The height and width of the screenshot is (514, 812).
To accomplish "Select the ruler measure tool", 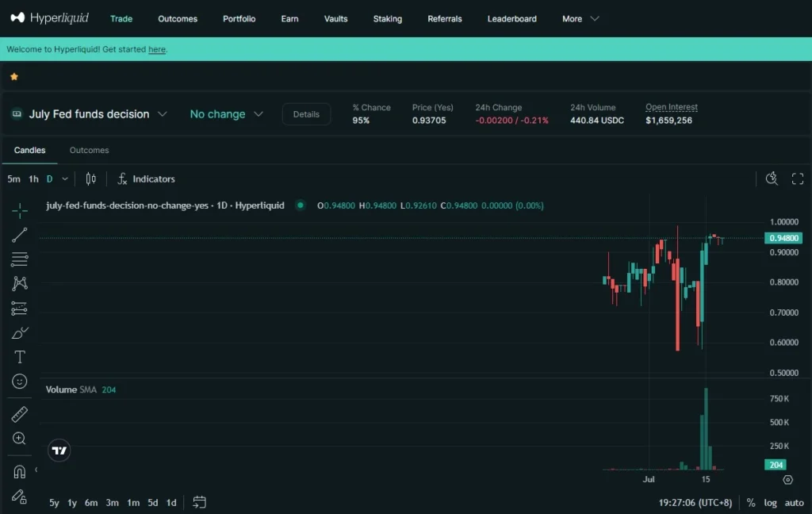I will pos(20,414).
